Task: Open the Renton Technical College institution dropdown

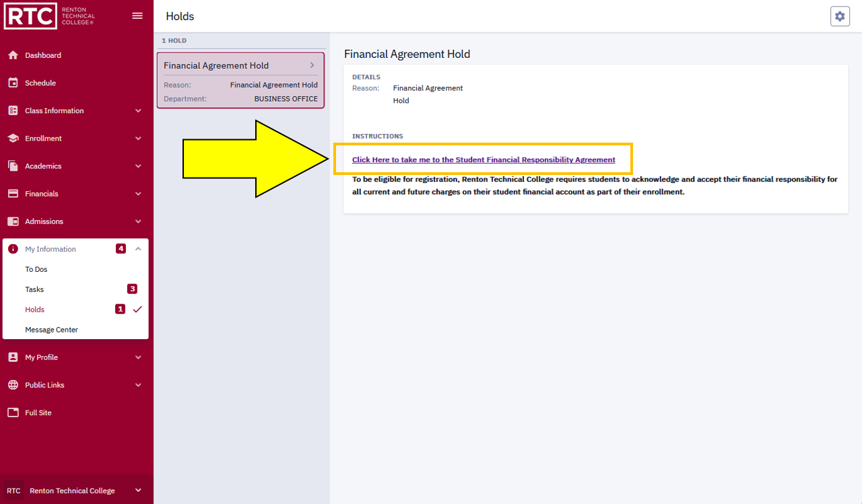Action: tap(138, 491)
